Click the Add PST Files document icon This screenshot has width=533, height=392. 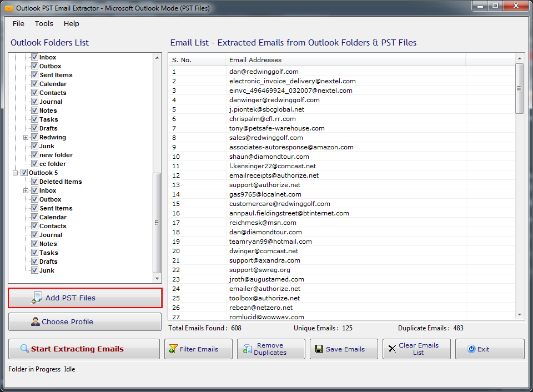37,298
